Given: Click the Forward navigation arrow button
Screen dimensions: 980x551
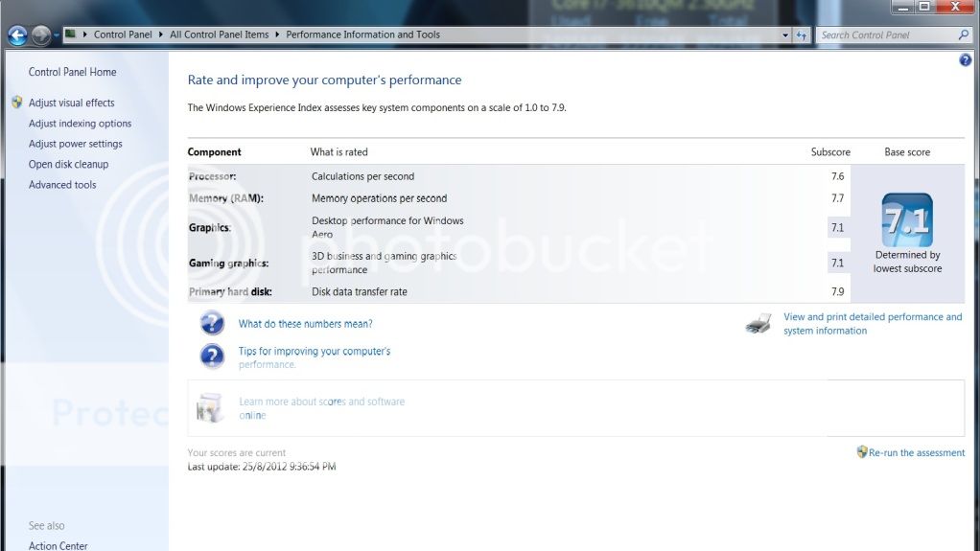Looking at the screenshot, I should (x=40, y=35).
